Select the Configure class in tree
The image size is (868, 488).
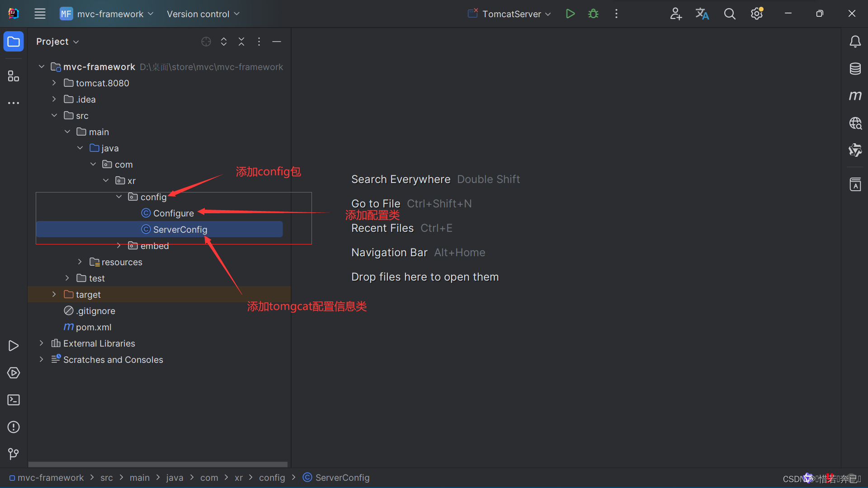pos(173,213)
